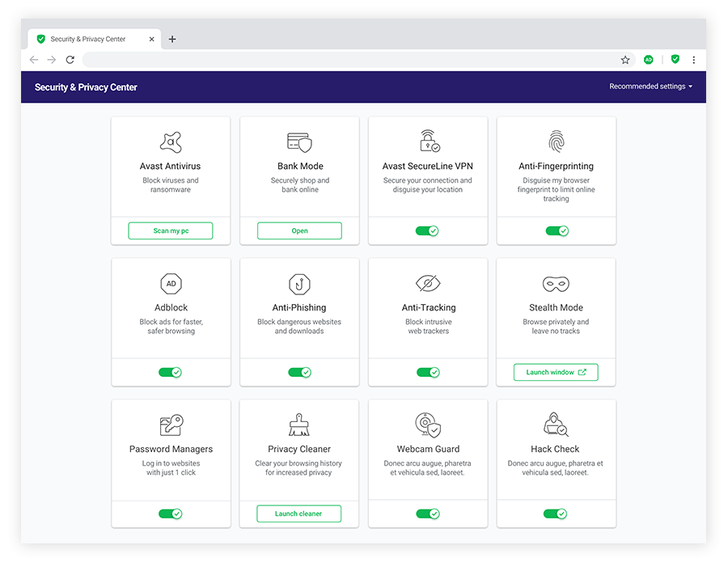Toggle the Anti-Fingerprinting switch
Screen dimensions: 728x562
point(557,230)
